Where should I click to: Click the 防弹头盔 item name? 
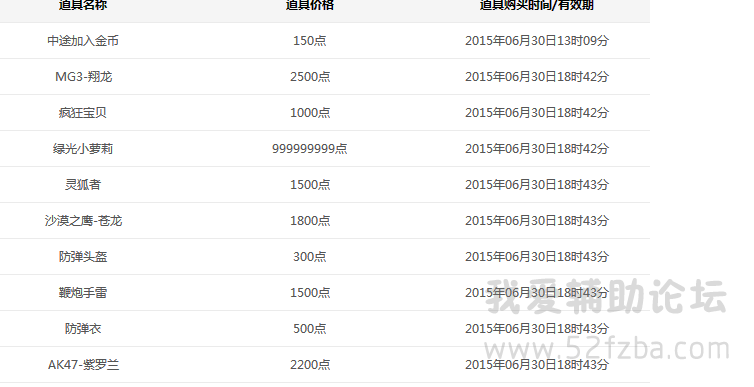pyautogui.click(x=83, y=257)
